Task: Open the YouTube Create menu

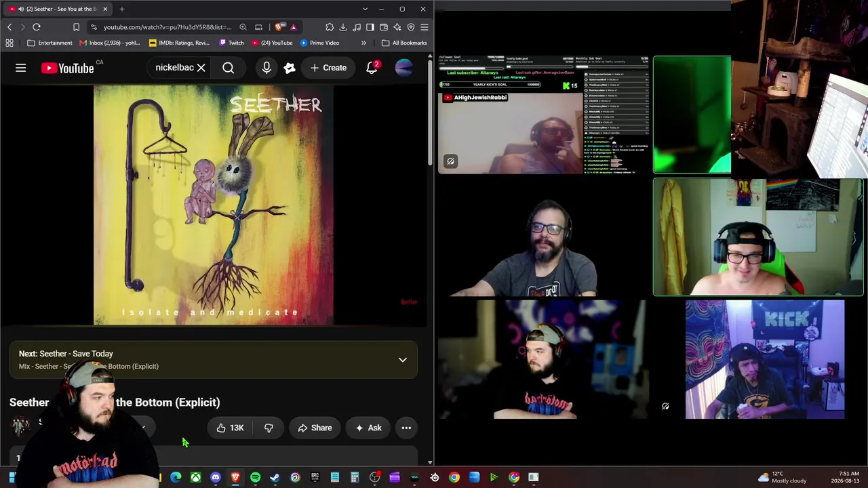Action: point(328,68)
